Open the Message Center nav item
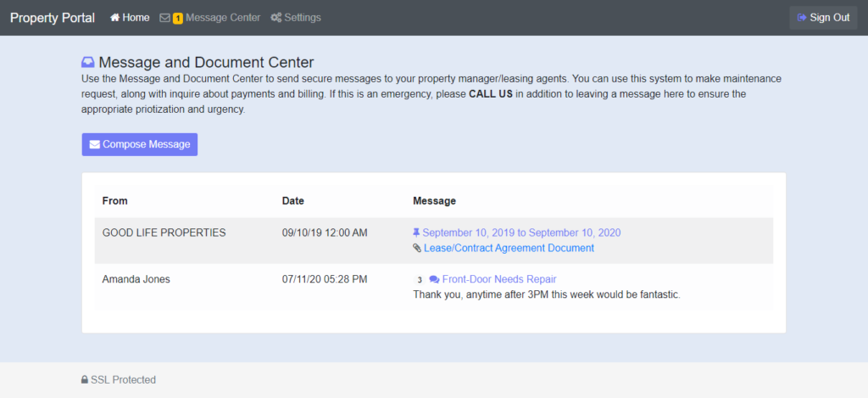This screenshot has width=868, height=398. pyautogui.click(x=222, y=18)
